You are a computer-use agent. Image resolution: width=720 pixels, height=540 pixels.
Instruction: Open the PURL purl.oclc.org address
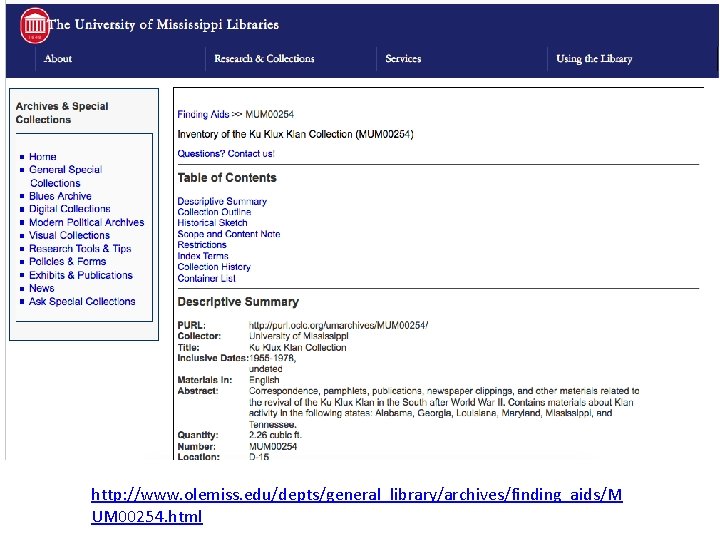click(x=338, y=325)
